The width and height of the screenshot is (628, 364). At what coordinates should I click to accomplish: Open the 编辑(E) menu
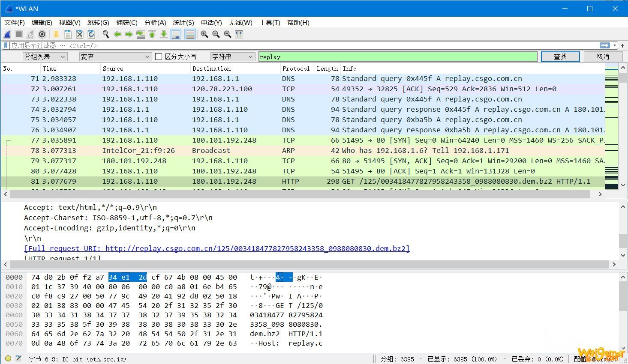click(x=42, y=22)
